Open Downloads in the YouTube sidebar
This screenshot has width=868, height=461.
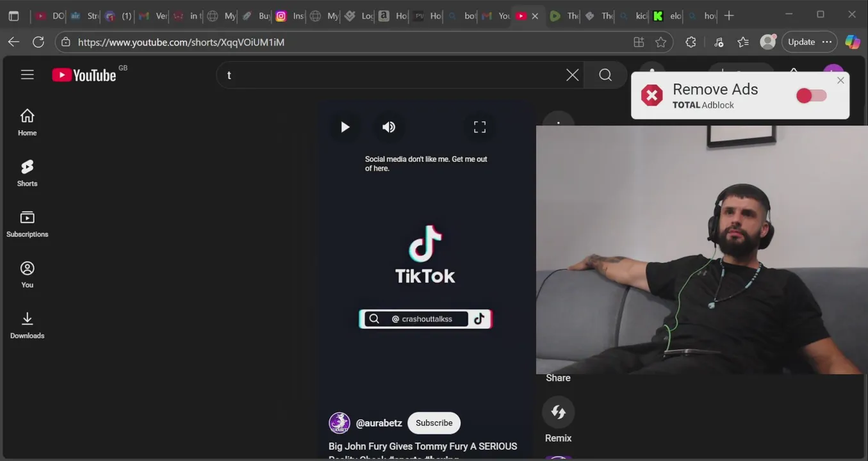click(x=27, y=325)
